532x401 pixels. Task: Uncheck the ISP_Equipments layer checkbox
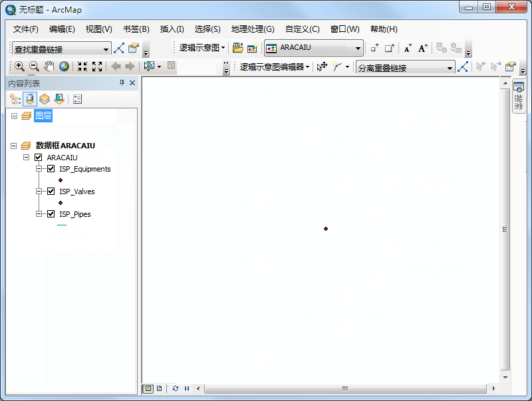click(x=51, y=169)
